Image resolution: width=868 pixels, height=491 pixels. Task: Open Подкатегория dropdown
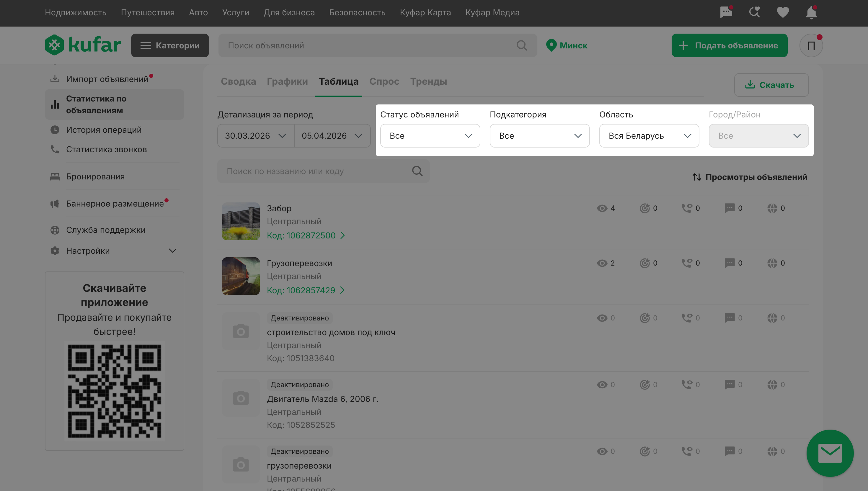click(539, 136)
